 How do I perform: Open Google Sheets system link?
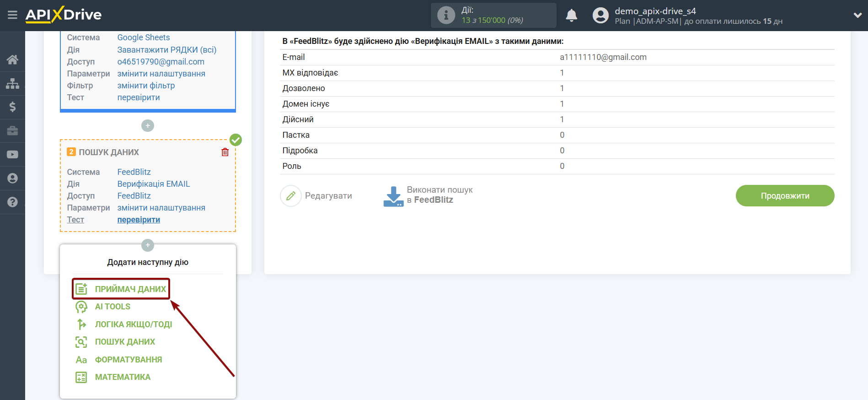tap(144, 38)
